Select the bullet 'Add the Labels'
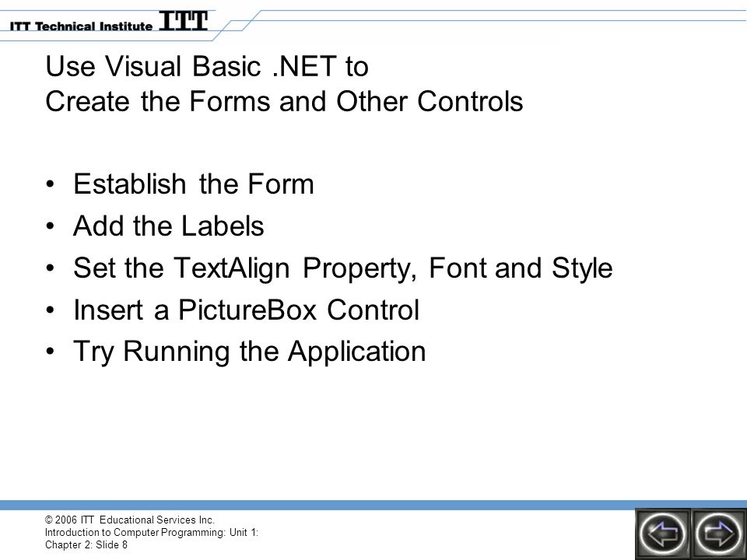The image size is (747, 560). [168, 226]
